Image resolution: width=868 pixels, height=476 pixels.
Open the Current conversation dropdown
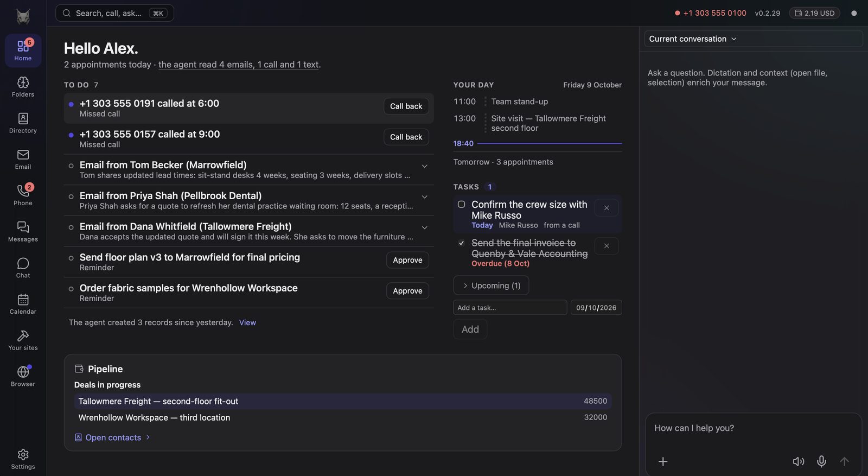[x=693, y=39]
